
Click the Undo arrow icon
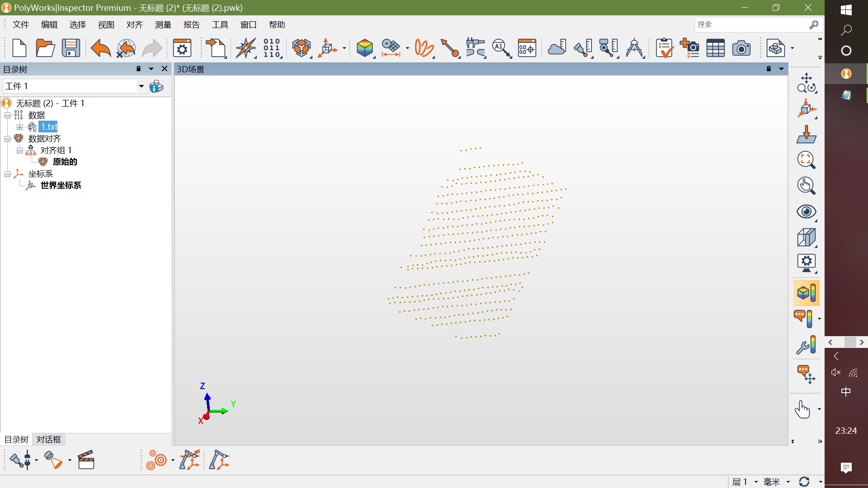point(100,48)
